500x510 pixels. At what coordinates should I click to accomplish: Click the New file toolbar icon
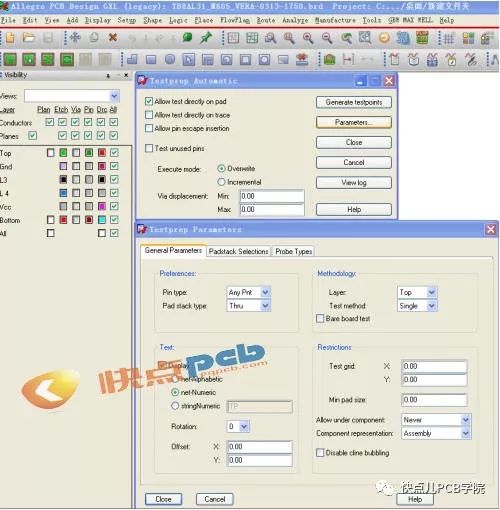pyautogui.click(x=10, y=38)
